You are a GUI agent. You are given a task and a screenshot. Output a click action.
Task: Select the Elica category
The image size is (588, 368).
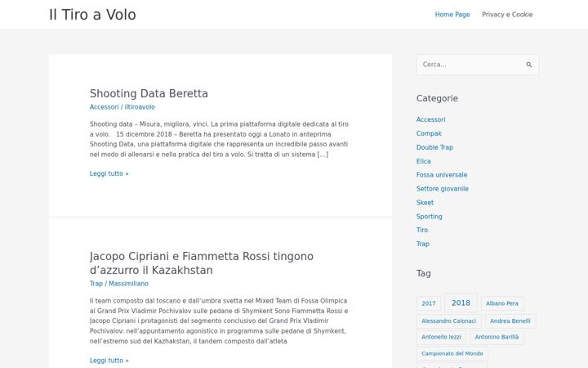pyautogui.click(x=423, y=161)
